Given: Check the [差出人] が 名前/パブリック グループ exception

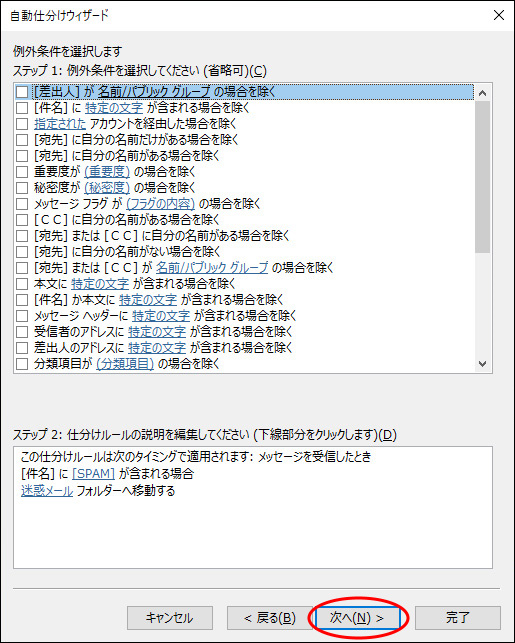Looking at the screenshot, I should pyautogui.click(x=22, y=92).
